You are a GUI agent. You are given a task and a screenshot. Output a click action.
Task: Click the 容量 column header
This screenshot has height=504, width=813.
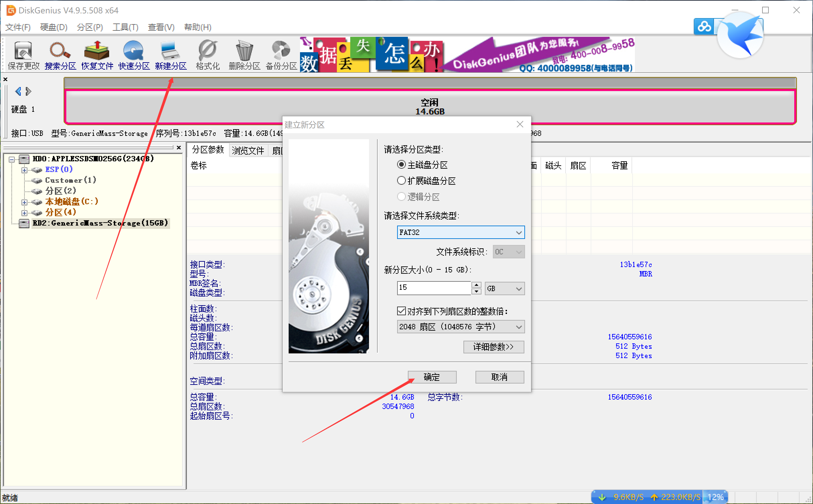click(x=611, y=165)
